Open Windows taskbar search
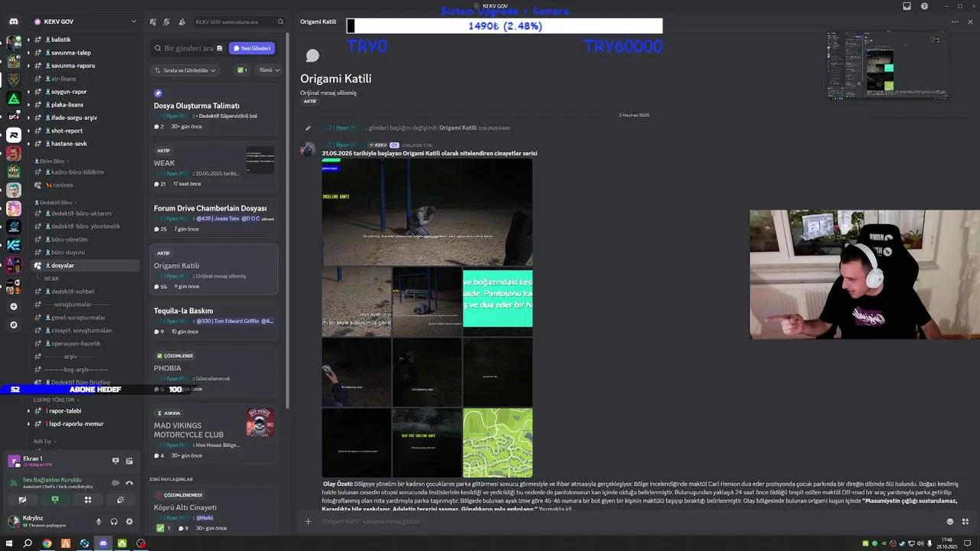This screenshot has height=551, width=980. [x=28, y=543]
